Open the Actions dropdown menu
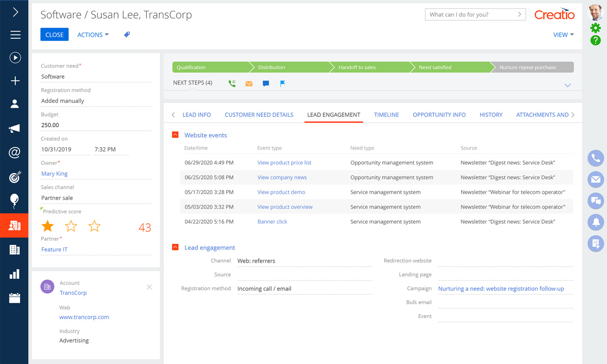Image resolution: width=607 pixels, height=364 pixels. point(93,35)
